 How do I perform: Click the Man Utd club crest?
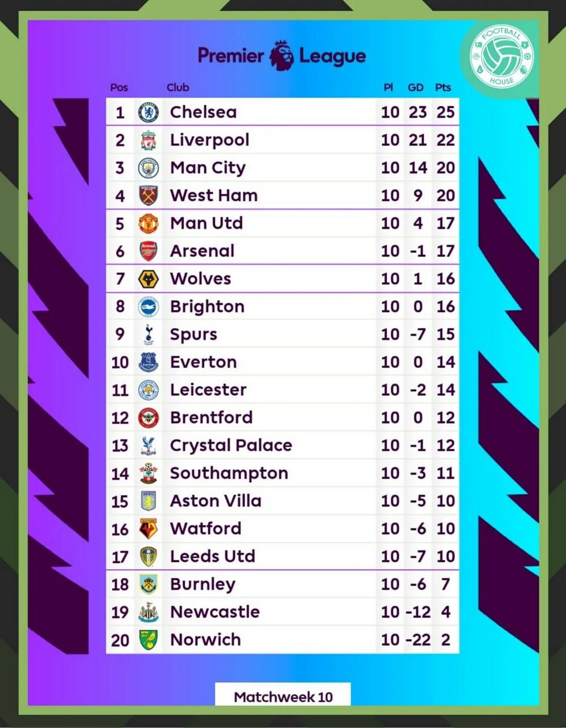148,224
